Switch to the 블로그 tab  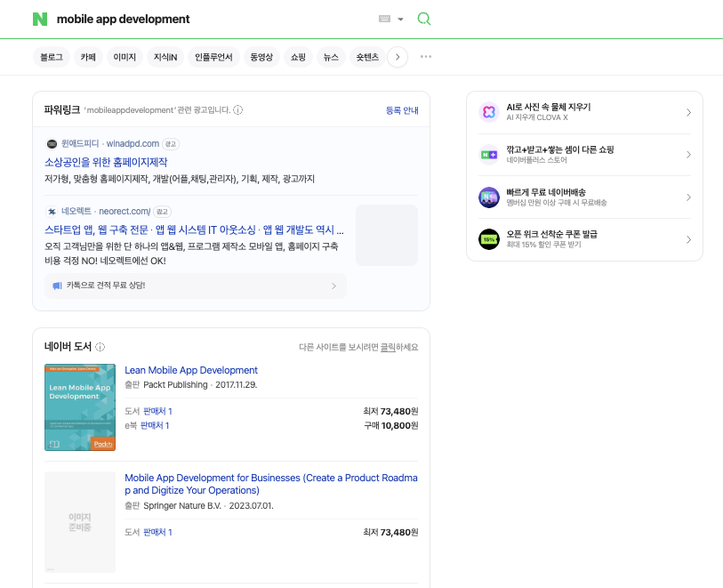52,57
